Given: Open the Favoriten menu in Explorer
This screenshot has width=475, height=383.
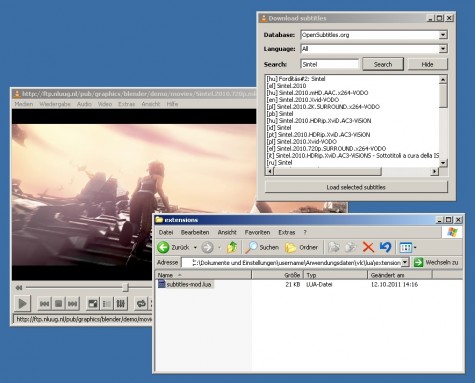Looking at the screenshot, I should pyautogui.click(x=257, y=232).
